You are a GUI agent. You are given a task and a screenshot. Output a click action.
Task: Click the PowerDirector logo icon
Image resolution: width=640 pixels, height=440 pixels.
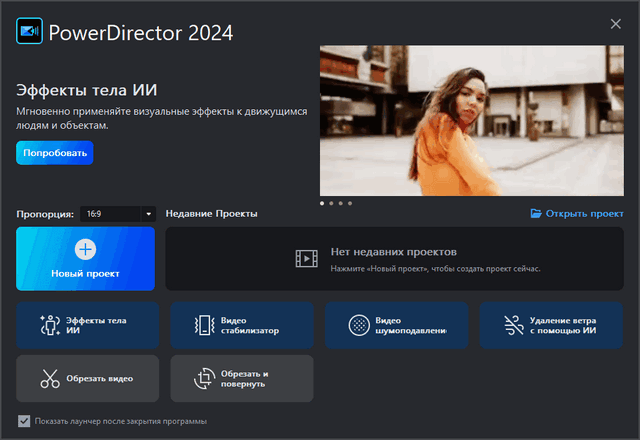click(28, 31)
